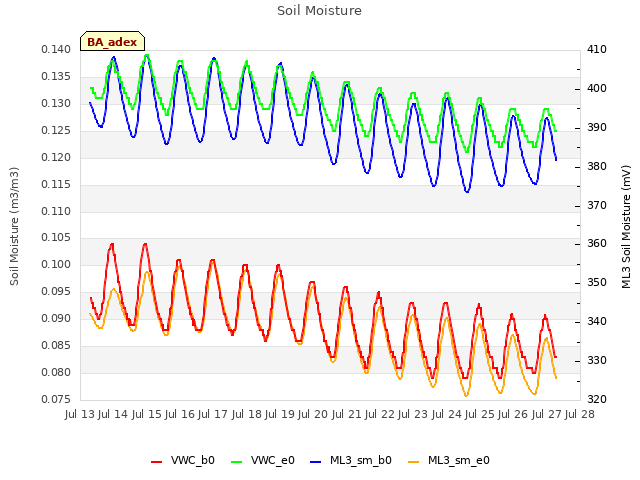
Task: Select the Soil Moisture chart title
Action: point(319,11)
